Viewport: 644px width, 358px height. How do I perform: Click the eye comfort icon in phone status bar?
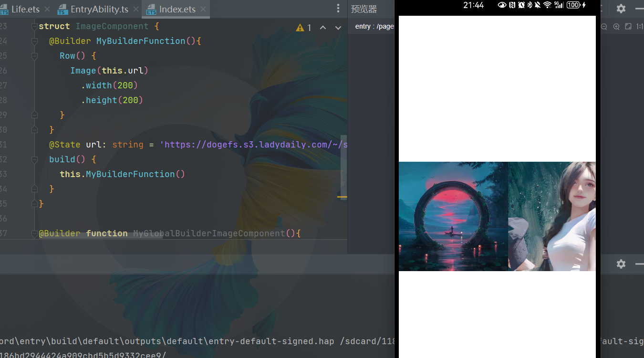pyautogui.click(x=502, y=5)
